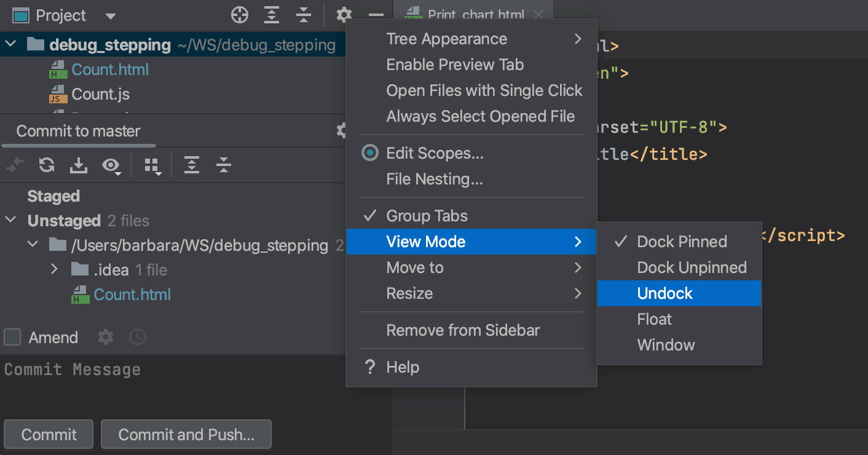
Task: Select Count.js in the project tree
Action: tap(101, 94)
